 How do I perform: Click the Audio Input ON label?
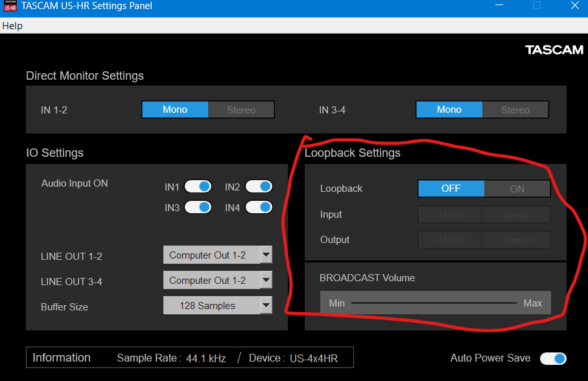pyautogui.click(x=75, y=183)
